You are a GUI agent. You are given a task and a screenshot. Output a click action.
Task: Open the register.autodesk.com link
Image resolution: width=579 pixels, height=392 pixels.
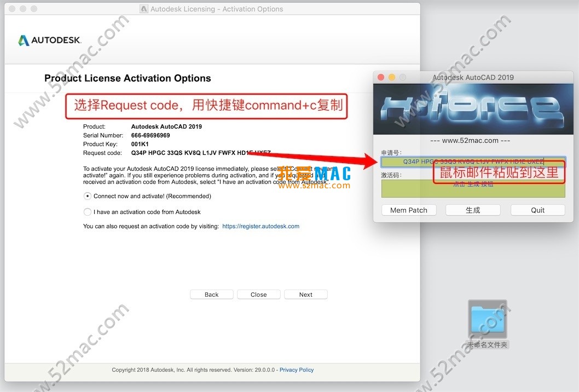pyautogui.click(x=260, y=226)
